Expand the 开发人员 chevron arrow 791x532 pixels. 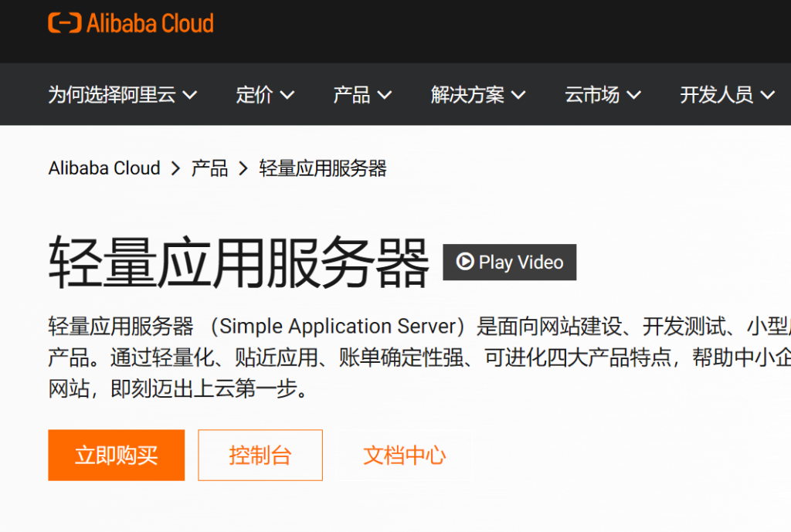pyautogui.click(x=767, y=95)
